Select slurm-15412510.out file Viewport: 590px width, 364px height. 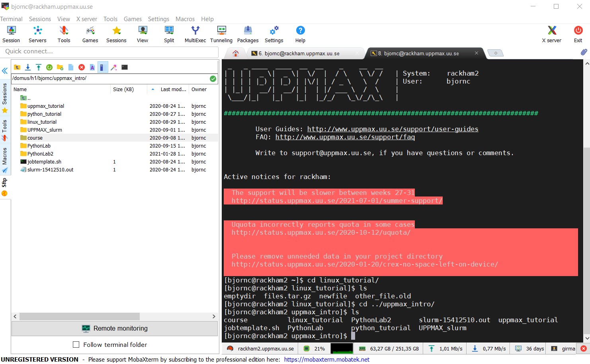click(x=50, y=169)
